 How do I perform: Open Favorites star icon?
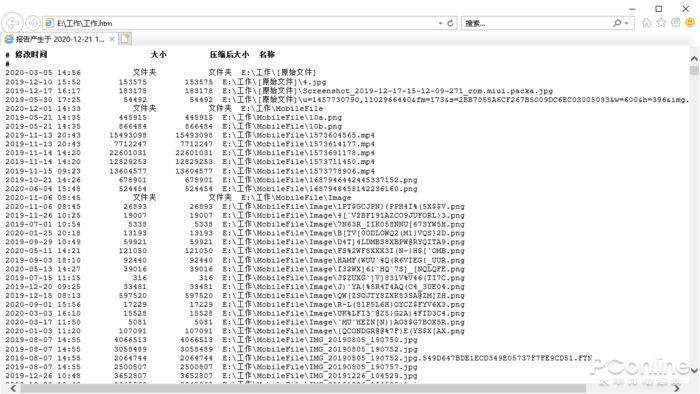661,23
